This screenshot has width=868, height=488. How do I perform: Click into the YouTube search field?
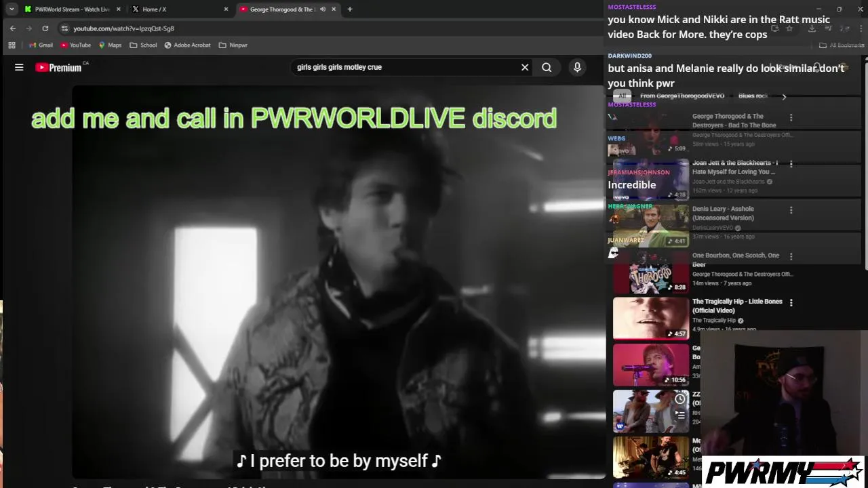(406, 67)
